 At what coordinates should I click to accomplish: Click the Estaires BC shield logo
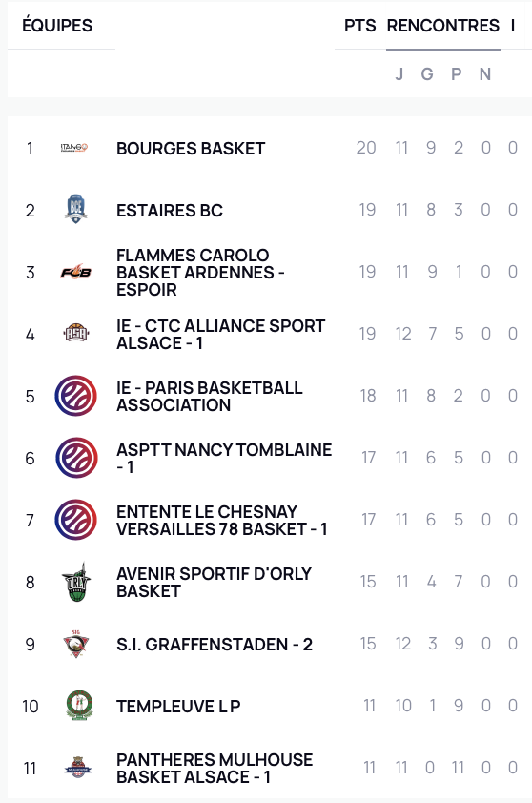coord(75,209)
